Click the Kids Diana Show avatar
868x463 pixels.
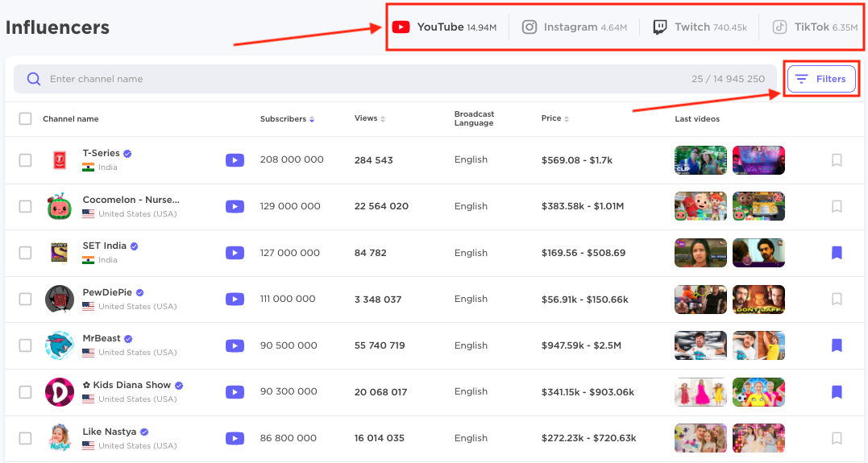click(x=59, y=392)
